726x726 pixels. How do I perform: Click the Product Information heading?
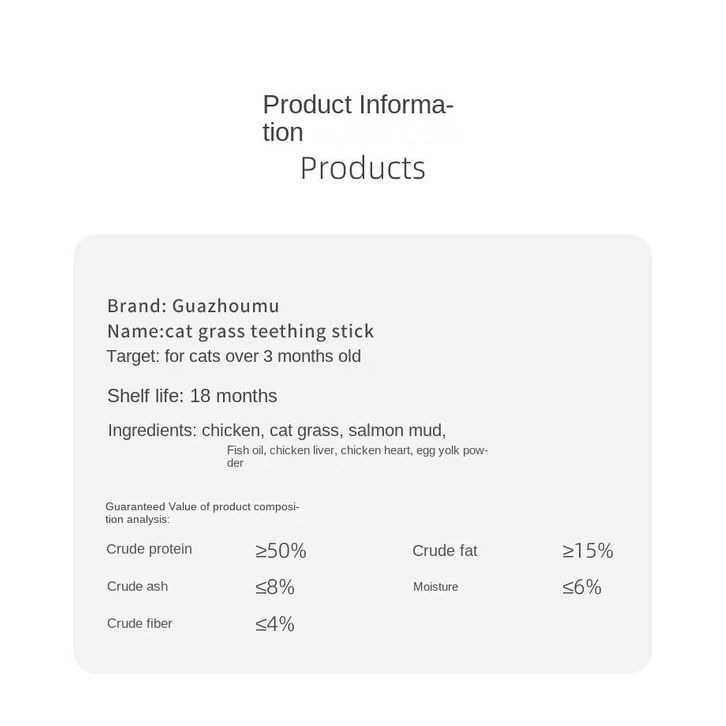357,118
